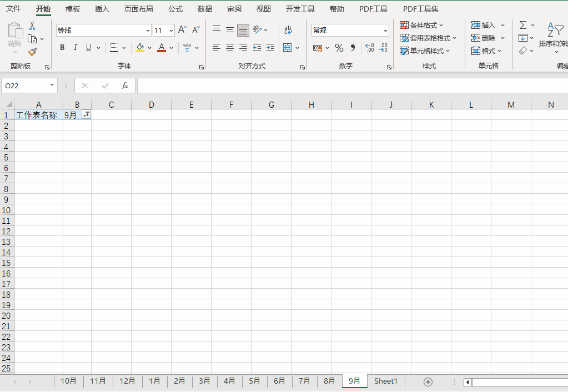Open the Name Box dropdown arrow
This screenshot has height=392, width=568.
point(52,85)
